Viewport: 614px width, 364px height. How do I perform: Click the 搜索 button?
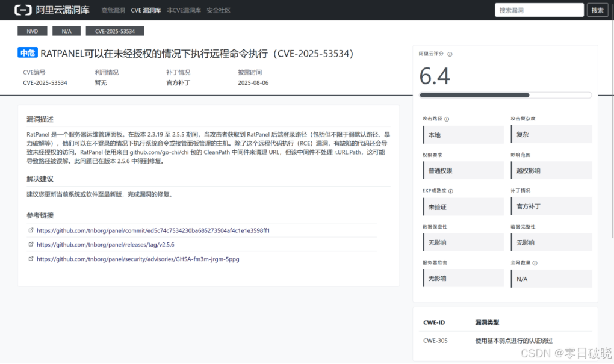[597, 10]
